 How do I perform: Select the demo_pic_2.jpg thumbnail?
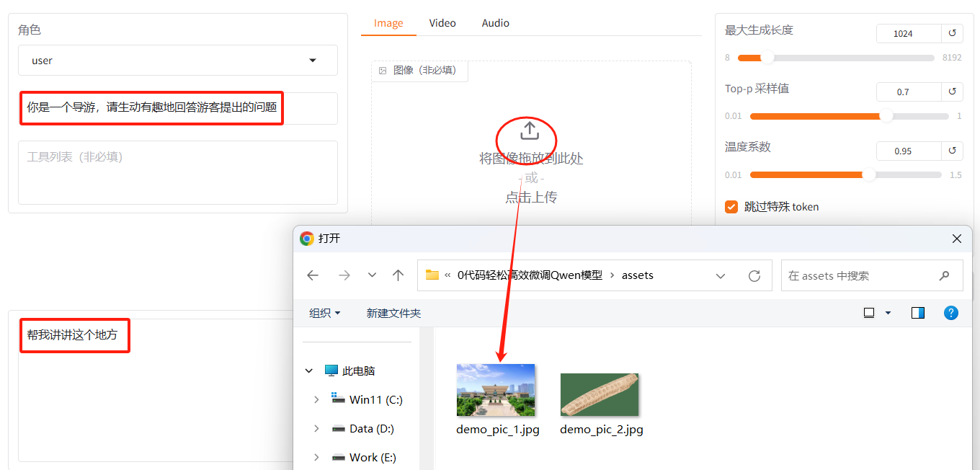[x=600, y=394]
